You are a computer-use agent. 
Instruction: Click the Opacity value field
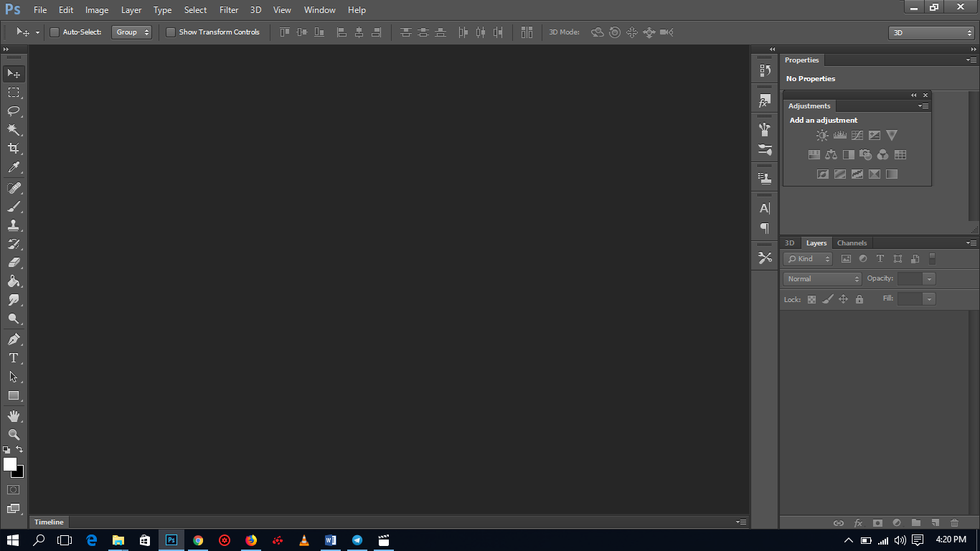pos(910,279)
